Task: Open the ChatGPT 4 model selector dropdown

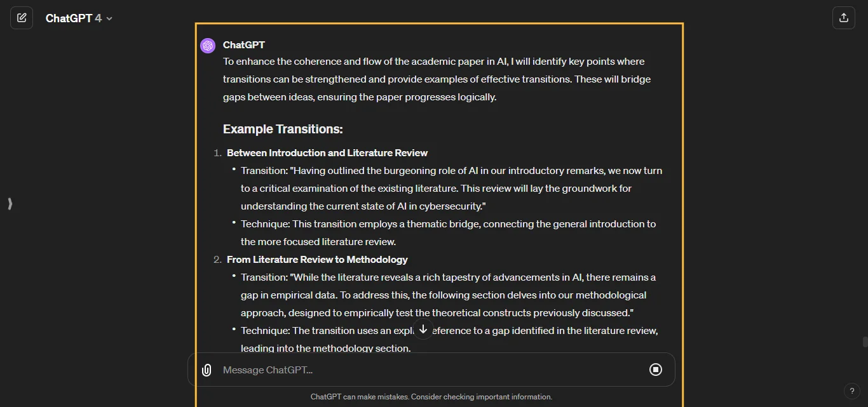Action: [x=79, y=18]
